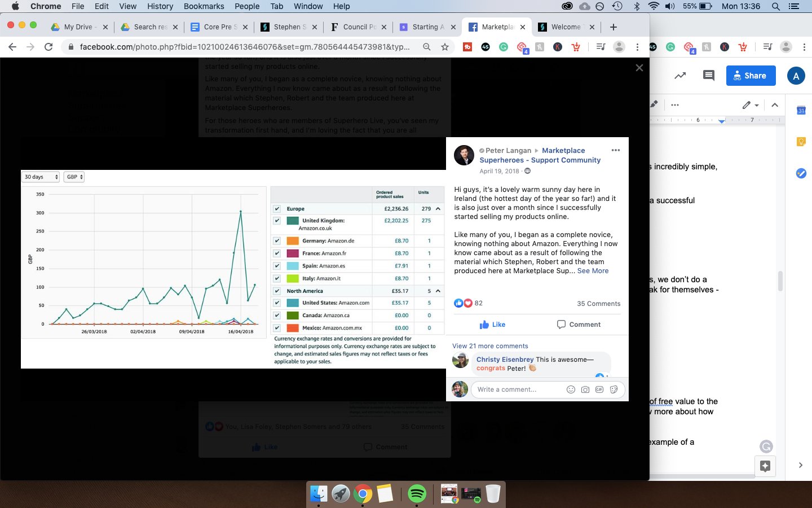
Task: Uncheck the Spain Amazon.es checkbox
Action: click(x=277, y=266)
